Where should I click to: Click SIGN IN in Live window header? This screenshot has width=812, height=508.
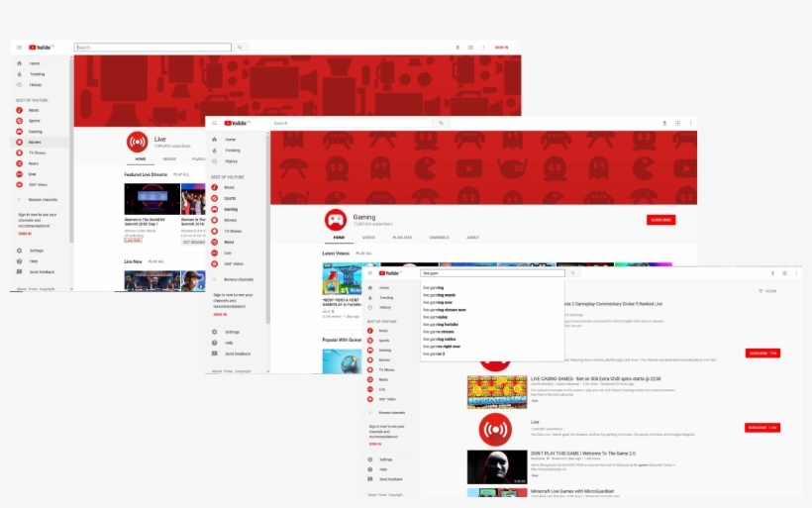pos(501,48)
